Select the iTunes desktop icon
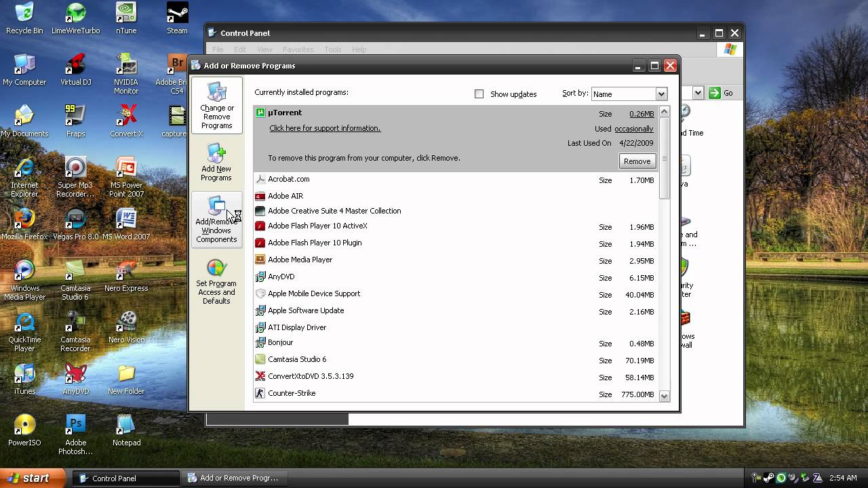 [x=24, y=379]
